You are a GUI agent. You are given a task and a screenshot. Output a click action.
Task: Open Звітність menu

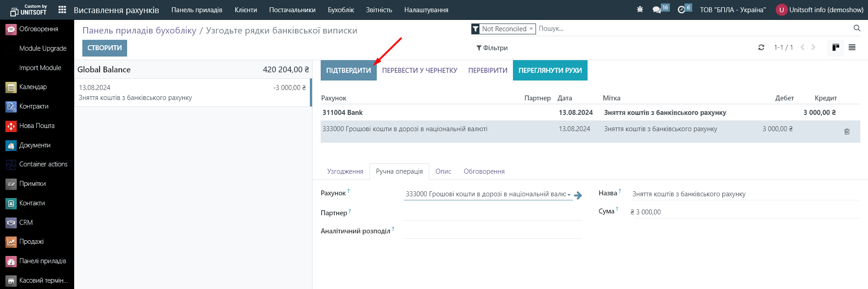(x=379, y=9)
